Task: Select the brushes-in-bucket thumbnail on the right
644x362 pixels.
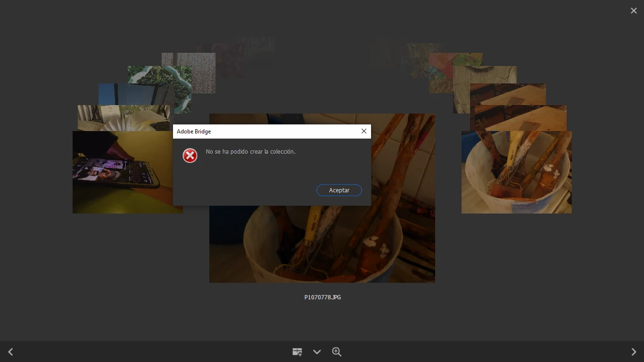Action: pyautogui.click(x=517, y=172)
